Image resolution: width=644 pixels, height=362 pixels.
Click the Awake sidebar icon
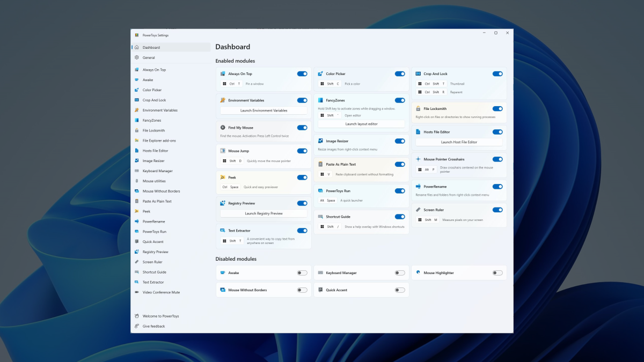point(137,80)
